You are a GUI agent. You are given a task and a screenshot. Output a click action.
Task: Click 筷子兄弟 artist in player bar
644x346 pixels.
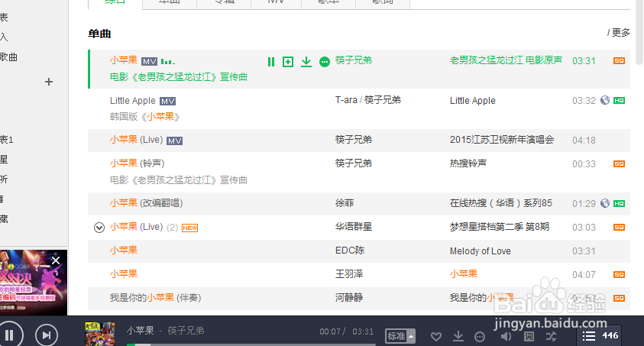tap(186, 331)
